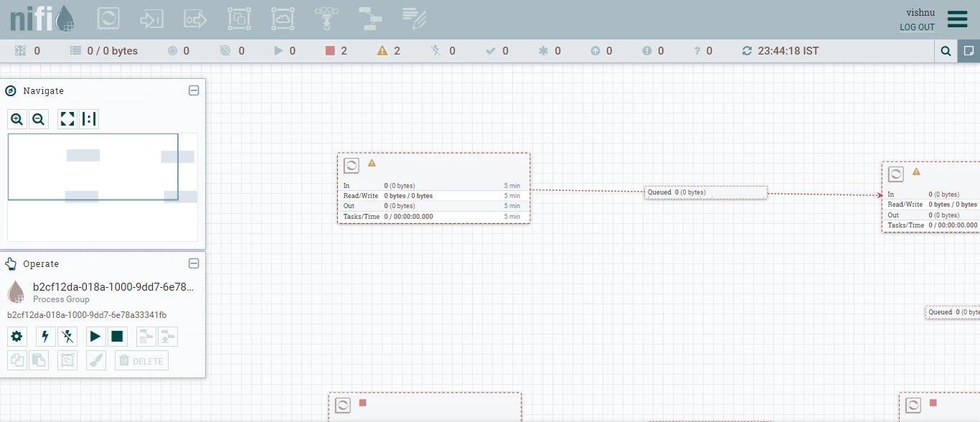Viewport: 980px width, 422px height.
Task: Start the process group with the play button
Action: [95, 336]
